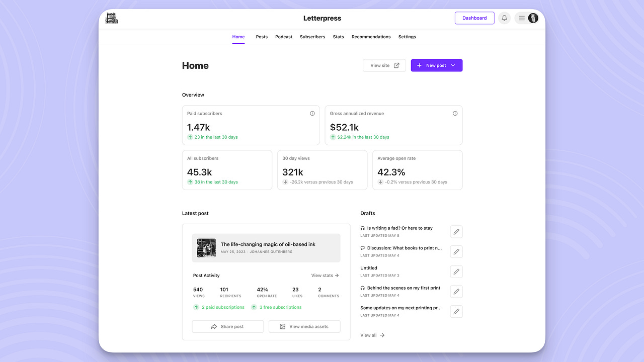Screen dimensions: 644x362
Task: Click the 'Post Activity' heading
Action: pyautogui.click(x=206, y=276)
